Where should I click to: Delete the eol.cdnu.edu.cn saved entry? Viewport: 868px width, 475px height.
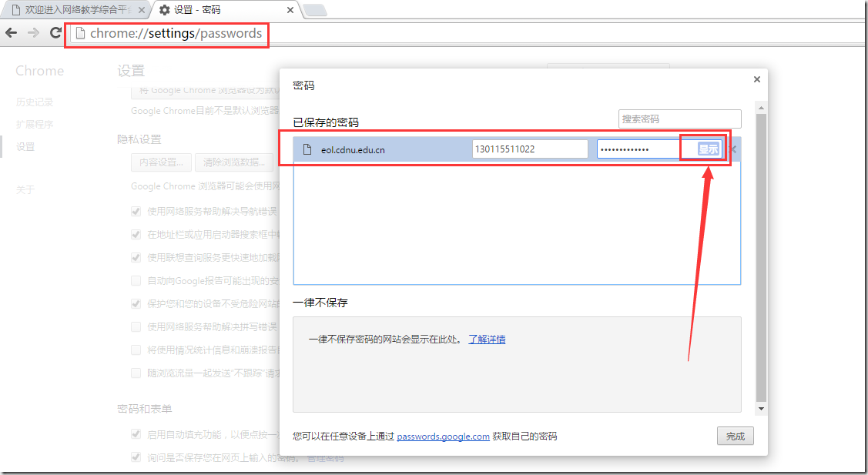coord(733,149)
